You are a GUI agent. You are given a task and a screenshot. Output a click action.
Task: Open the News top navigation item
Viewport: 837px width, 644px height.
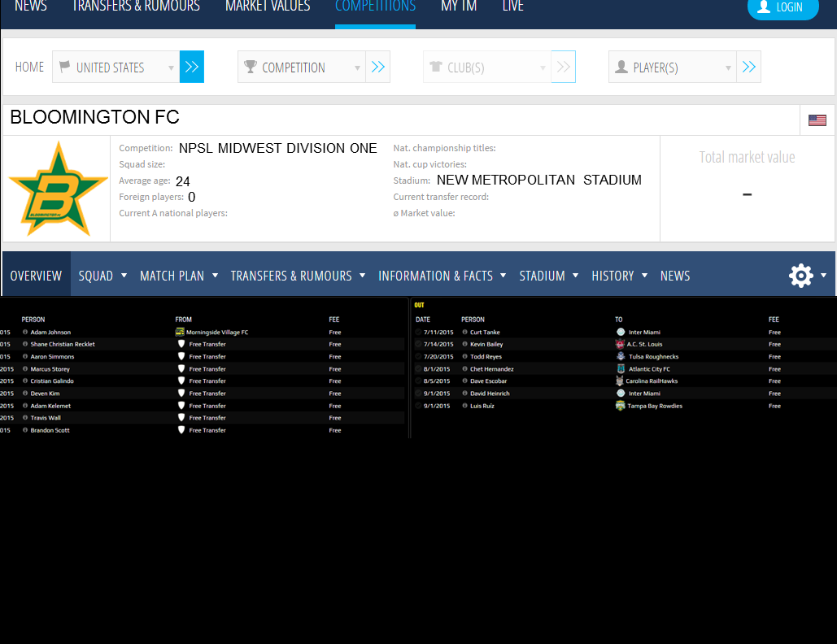point(30,7)
